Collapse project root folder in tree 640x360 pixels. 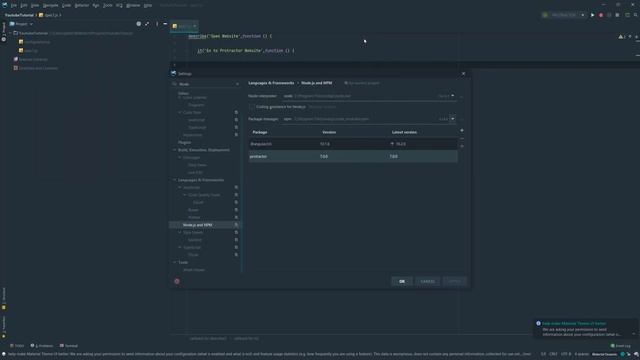11,33
